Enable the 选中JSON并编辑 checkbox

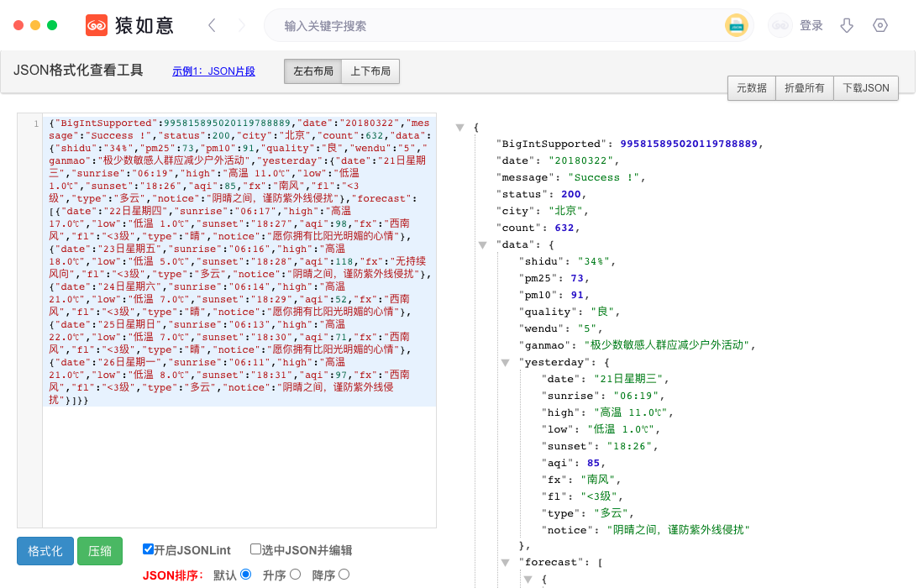(255, 549)
